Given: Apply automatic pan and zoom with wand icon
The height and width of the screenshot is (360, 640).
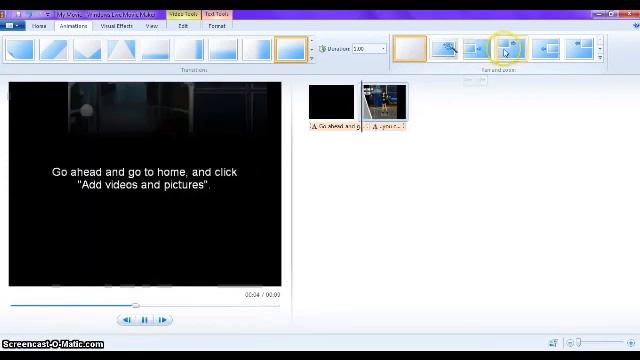Looking at the screenshot, I should 444,49.
